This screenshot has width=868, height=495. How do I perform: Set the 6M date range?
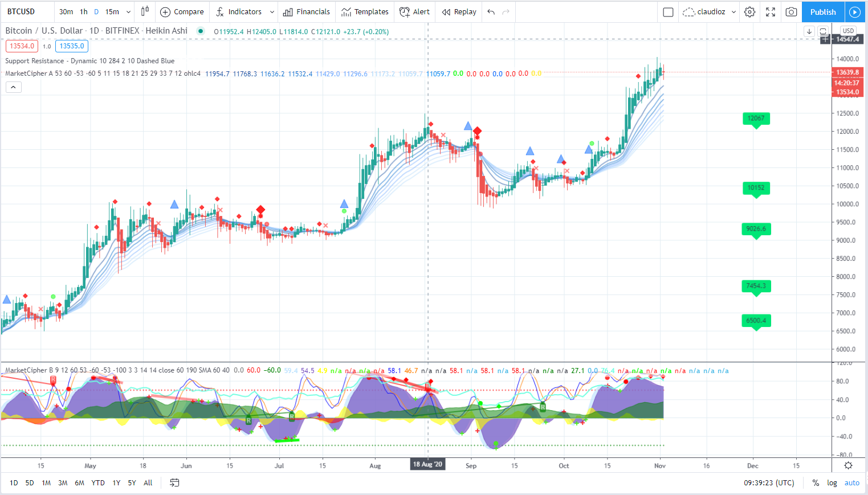tap(79, 482)
